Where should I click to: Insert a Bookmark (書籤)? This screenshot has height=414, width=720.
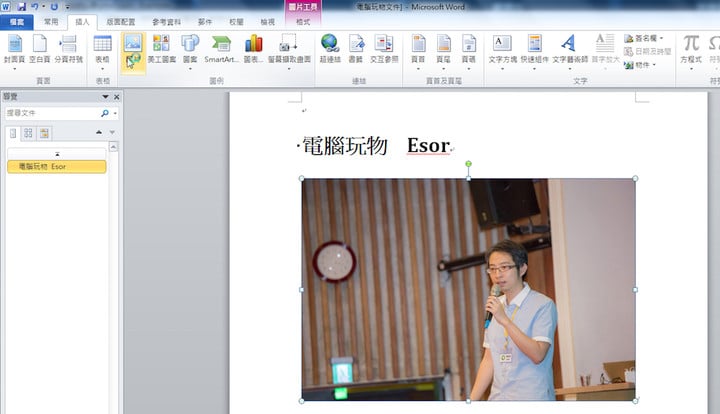[356, 49]
